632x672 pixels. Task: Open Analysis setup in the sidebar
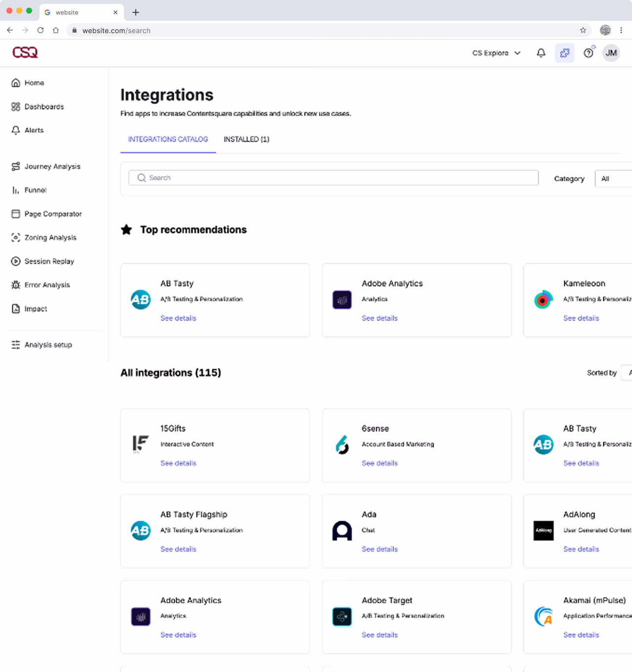(41, 345)
